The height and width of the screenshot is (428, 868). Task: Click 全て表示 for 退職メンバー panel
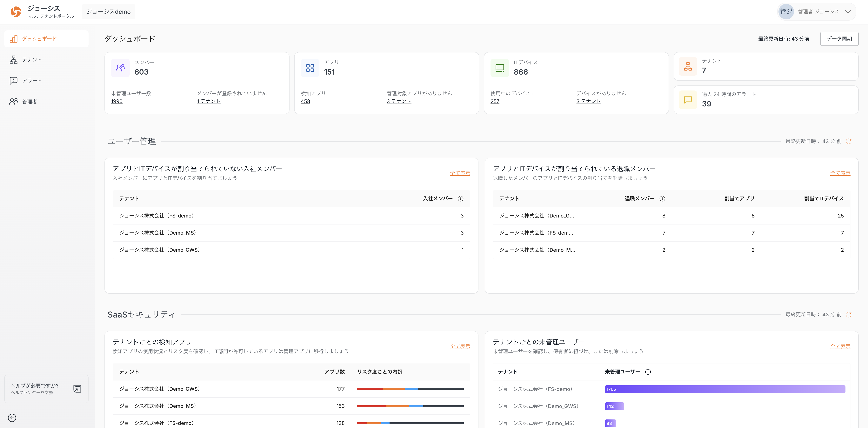[840, 173]
